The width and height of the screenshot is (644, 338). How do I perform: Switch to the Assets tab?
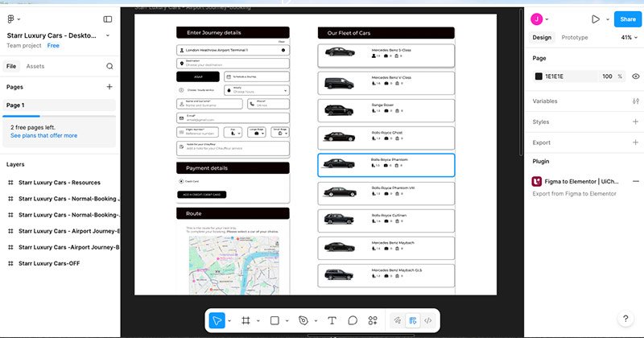(x=35, y=66)
